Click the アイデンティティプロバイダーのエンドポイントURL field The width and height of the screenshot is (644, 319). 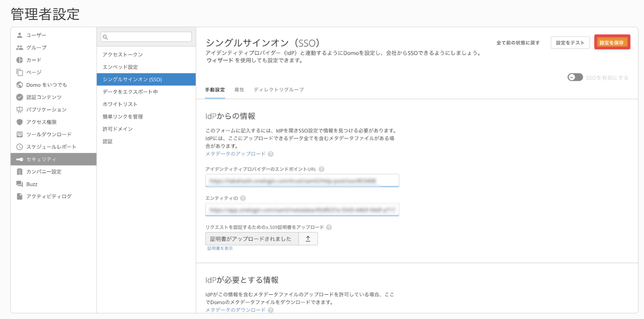(x=302, y=180)
